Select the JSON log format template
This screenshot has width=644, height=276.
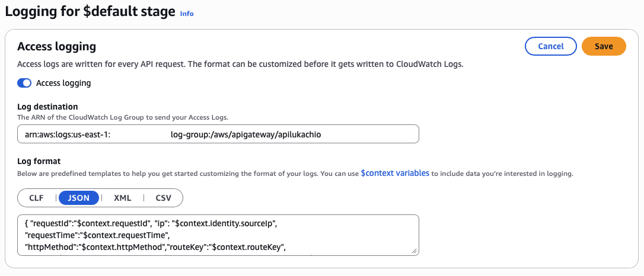coord(79,198)
